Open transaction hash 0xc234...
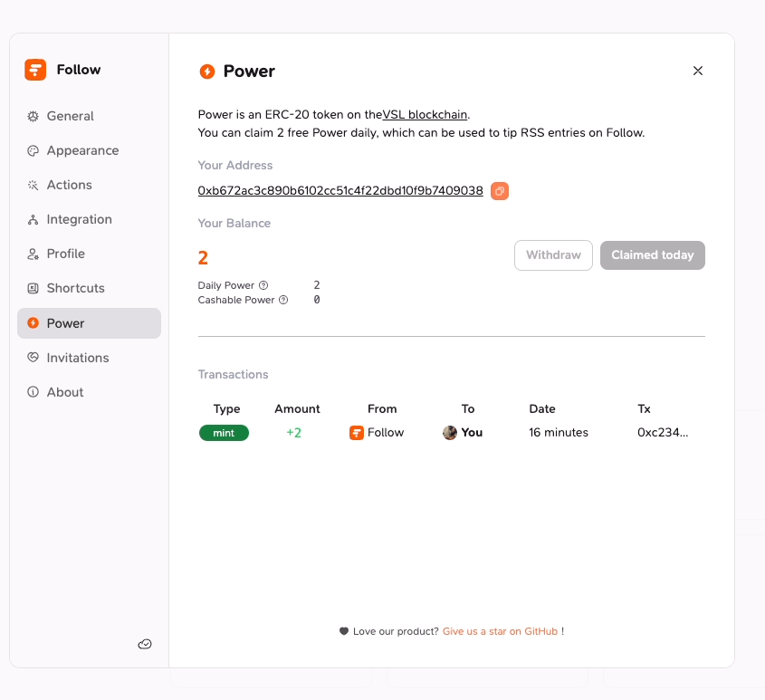The height and width of the screenshot is (700, 765). coord(663,433)
